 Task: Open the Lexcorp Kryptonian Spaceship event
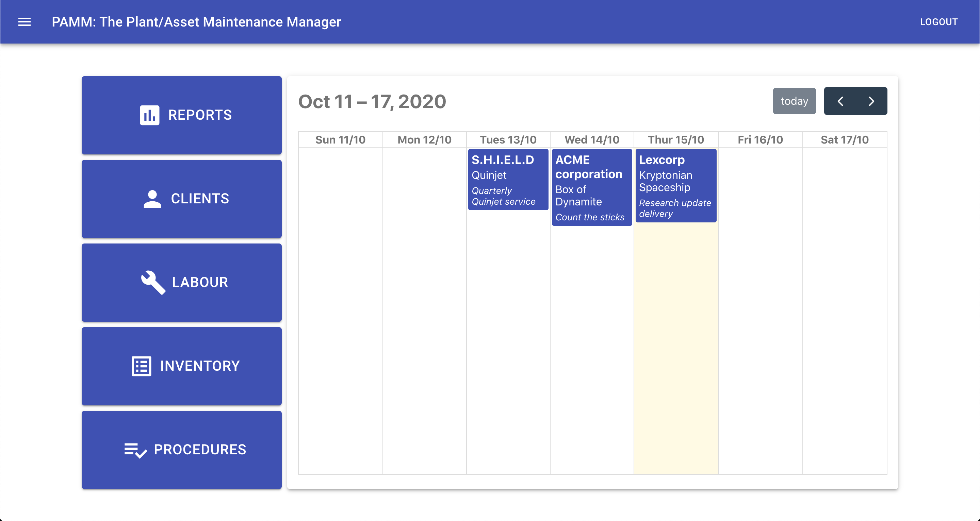676,186
